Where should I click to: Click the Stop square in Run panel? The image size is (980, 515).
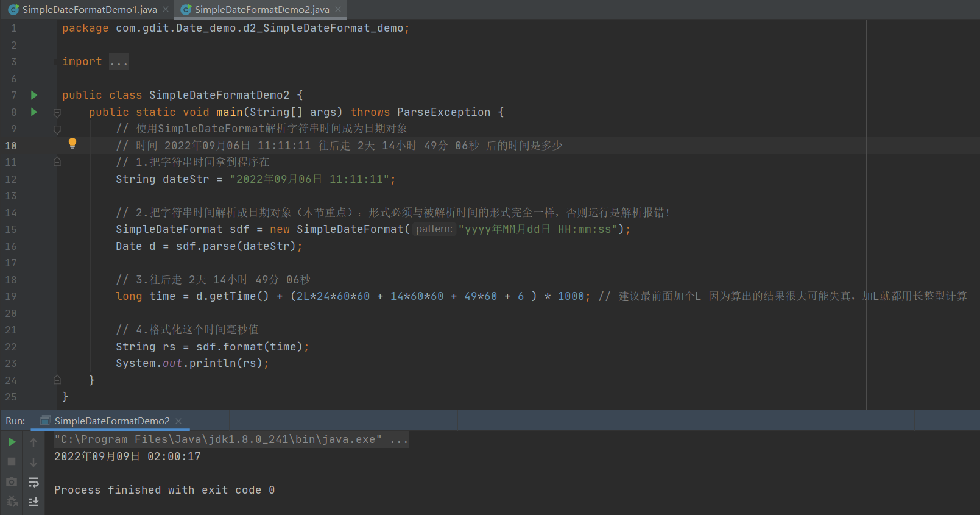click(12, 461)
